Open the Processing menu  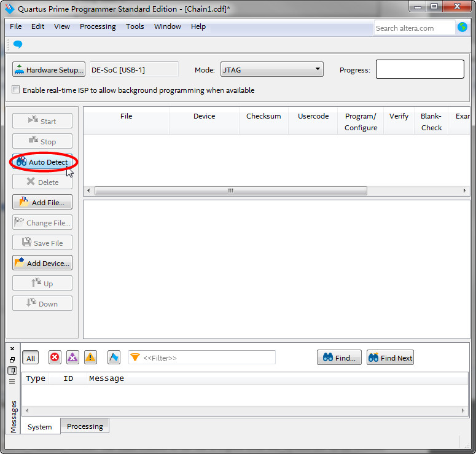[98, 26]
